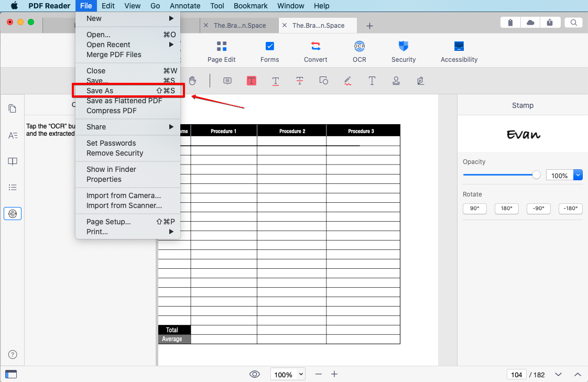This screenshot has height=382, width=588.
Task: Adjust the stamp Opacity slider
Action: (x=502, y=174)
